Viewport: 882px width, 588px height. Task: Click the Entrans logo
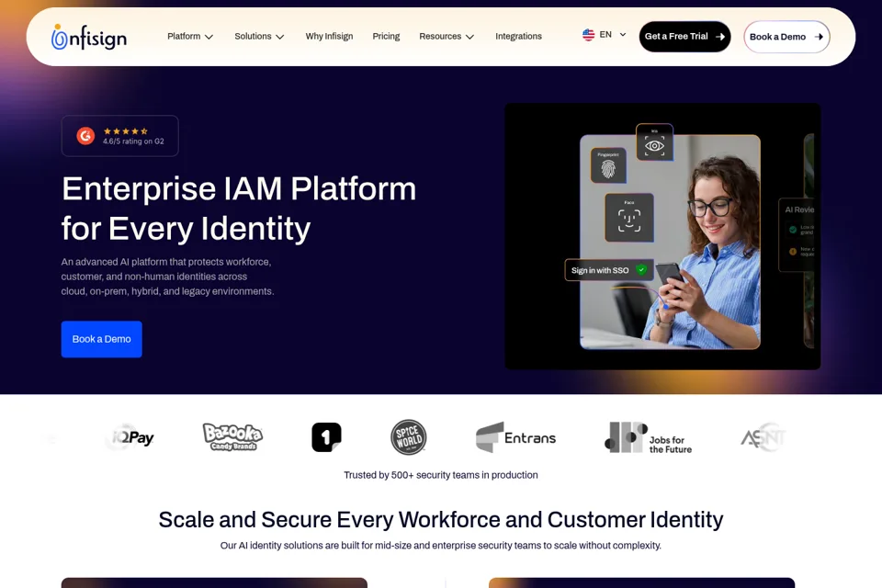coord(515,437)
